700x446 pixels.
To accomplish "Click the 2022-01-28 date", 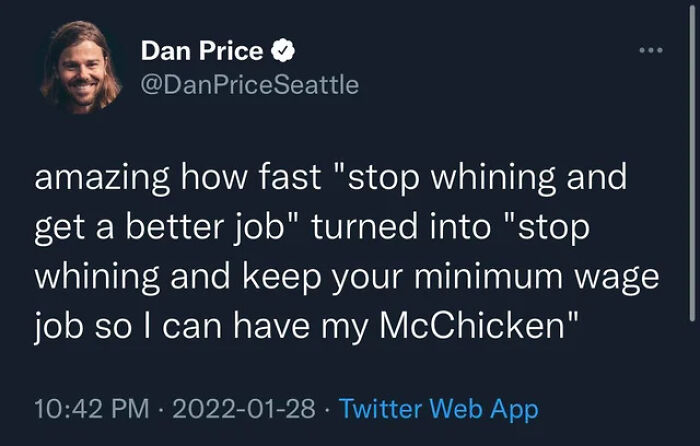I will 244,408.
